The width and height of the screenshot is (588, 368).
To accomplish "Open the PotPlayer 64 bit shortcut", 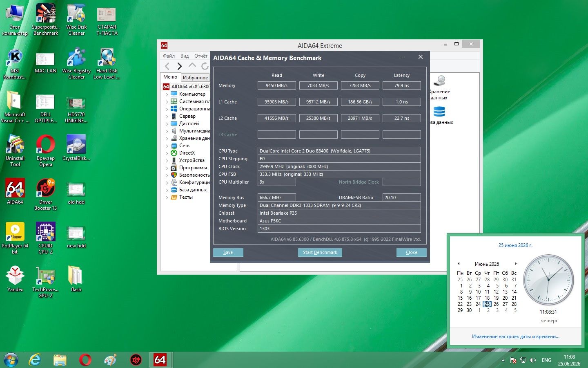I will click(15, 238).
